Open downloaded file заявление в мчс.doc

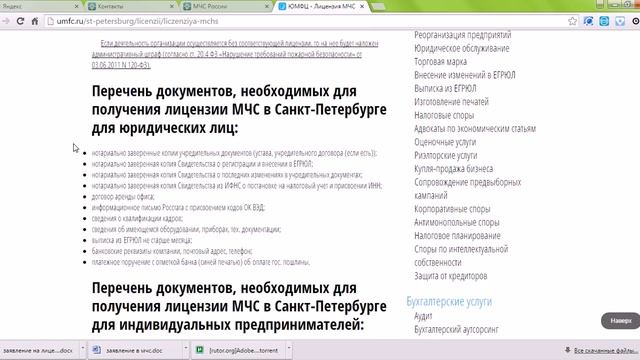(135, 350)
